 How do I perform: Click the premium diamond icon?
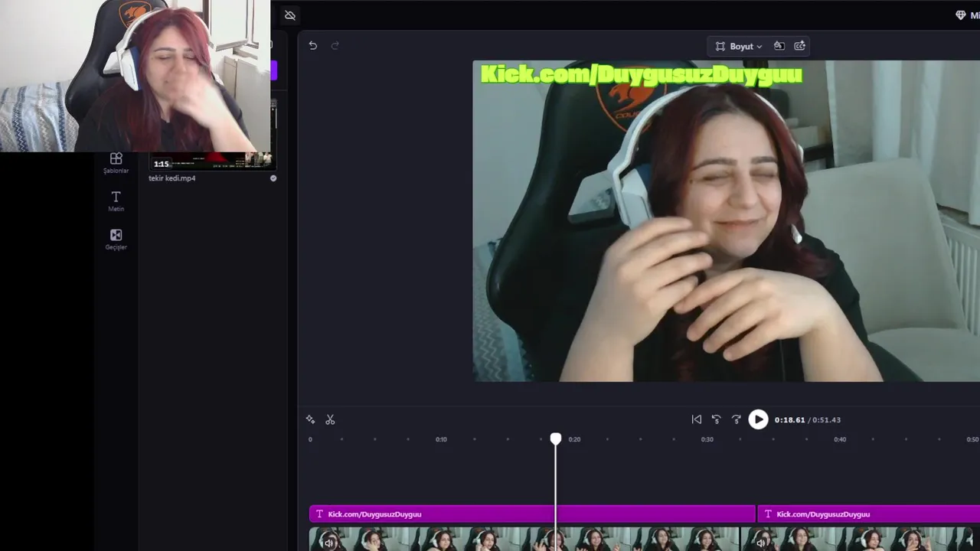(x=961, y=15)
